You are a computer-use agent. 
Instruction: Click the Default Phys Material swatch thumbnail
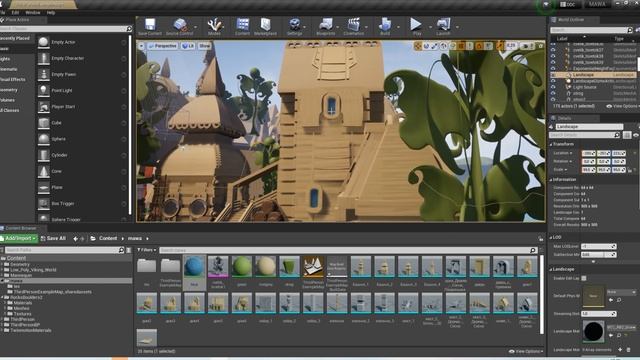(x=593, y=296)
